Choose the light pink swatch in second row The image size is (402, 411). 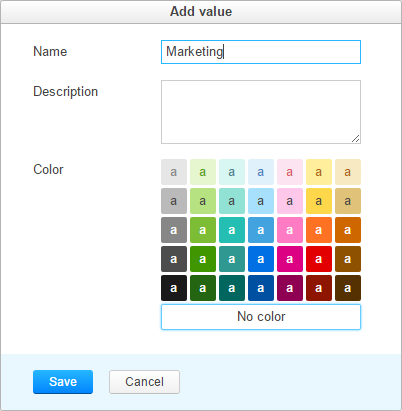coord(290,201)
